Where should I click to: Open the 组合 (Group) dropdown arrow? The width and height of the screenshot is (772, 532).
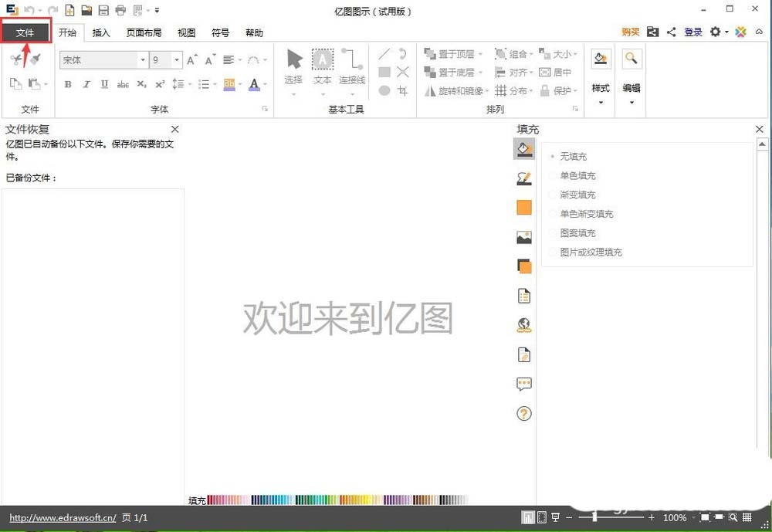pyautogui.click(x=532, y=53)
